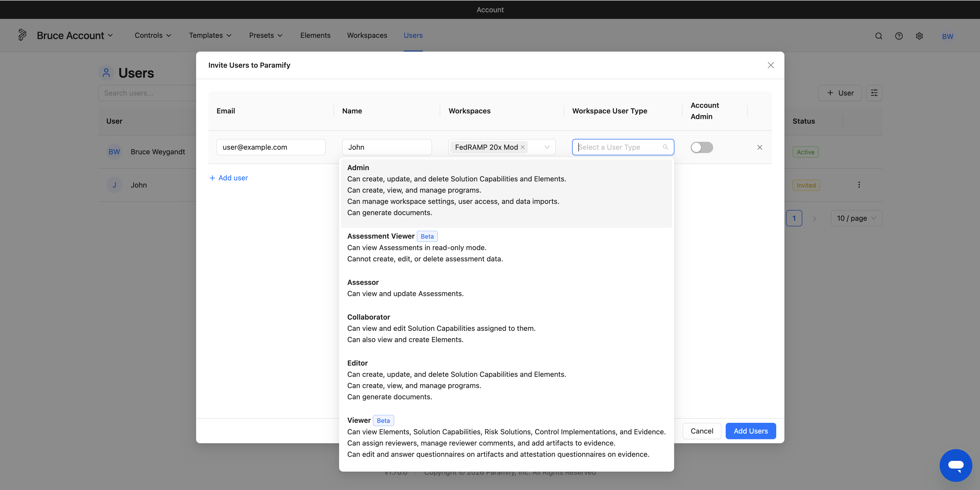Close the Invite Users dialog
This screenshot has height=490, width=980.
(770, 65)
